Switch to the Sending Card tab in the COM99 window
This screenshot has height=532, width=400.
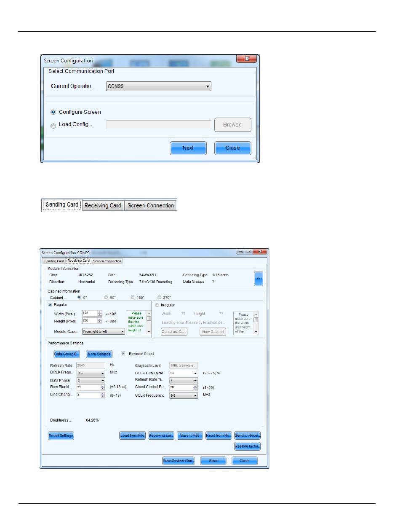point(54,261)
